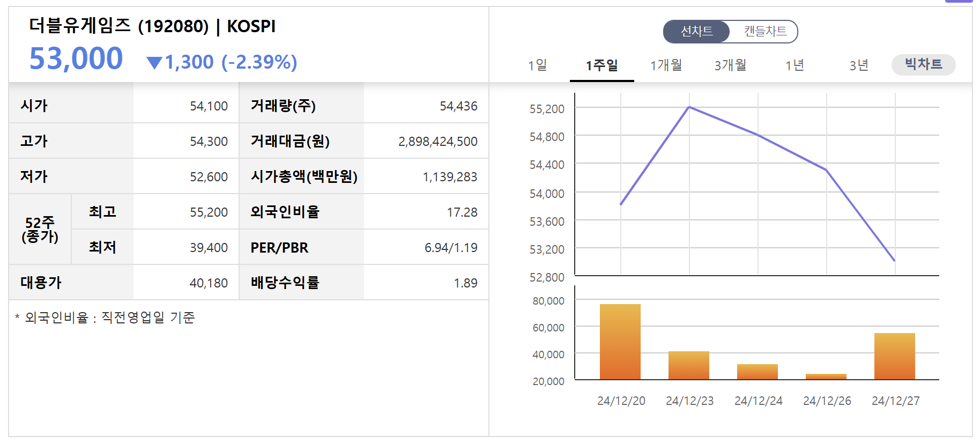Select the 3개월 period tab
980x443 pixels.
pyautogui.click(x=731, y=65)
